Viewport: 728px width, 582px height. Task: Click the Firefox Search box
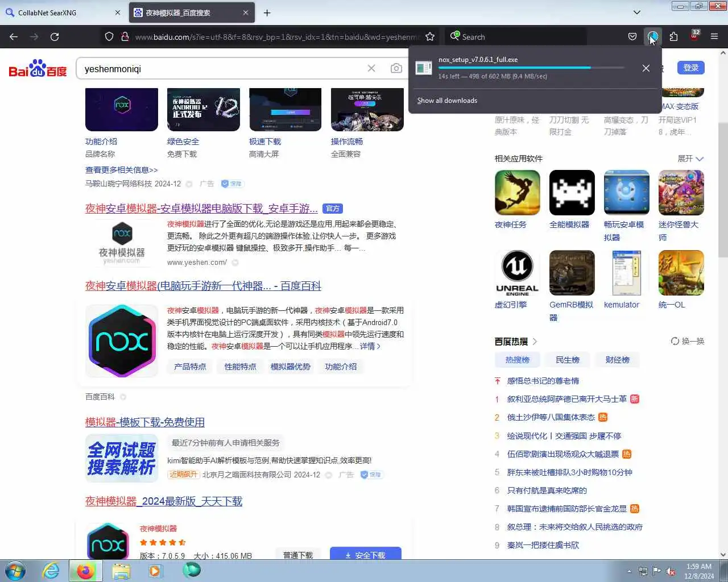pyautogui.click(x=515, y=37)
